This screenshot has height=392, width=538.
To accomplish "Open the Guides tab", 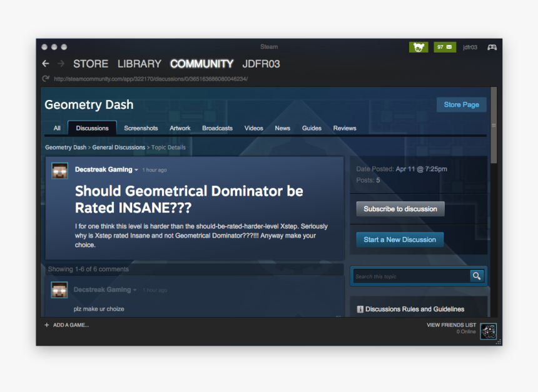I will pyautogui.click(x=312, y=128).
